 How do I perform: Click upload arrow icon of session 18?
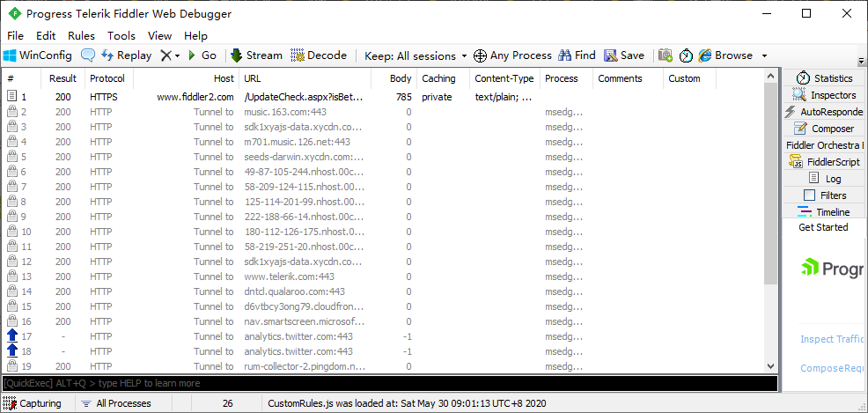(x=12, y=351)
